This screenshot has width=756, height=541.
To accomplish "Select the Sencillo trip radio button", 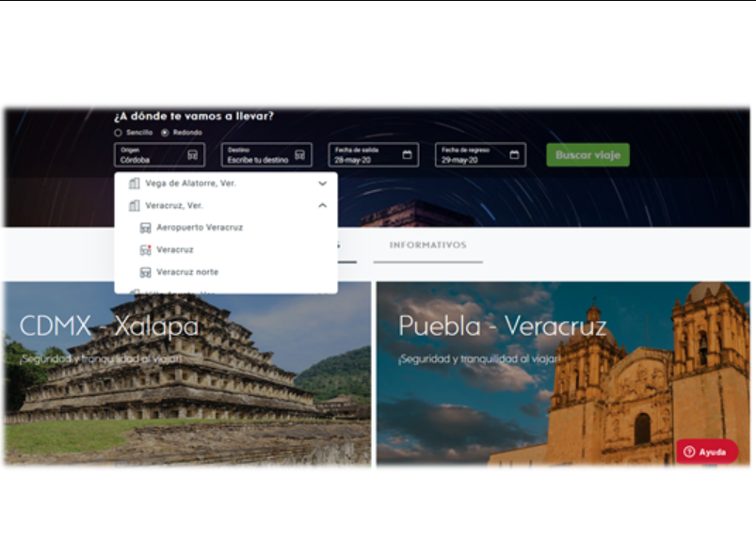I will [118, 133].
